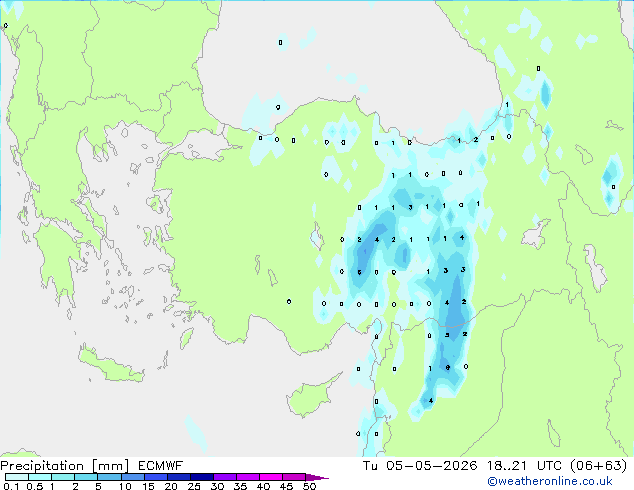634x490 pixels.
Task: Select the 20 to 25 mm legend swatch
Action: (179, 477)
